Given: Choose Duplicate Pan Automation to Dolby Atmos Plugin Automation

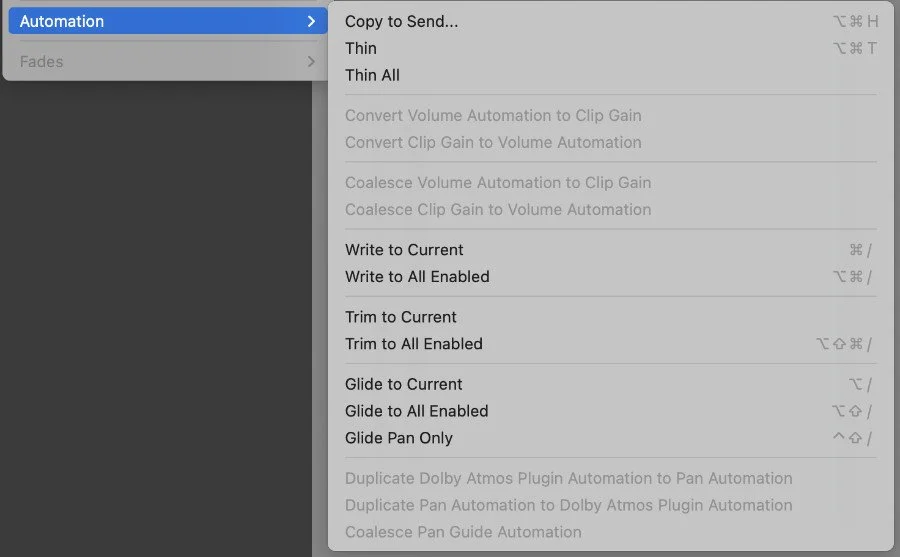Looking at the screenshot, I should [x=611, y=505].
